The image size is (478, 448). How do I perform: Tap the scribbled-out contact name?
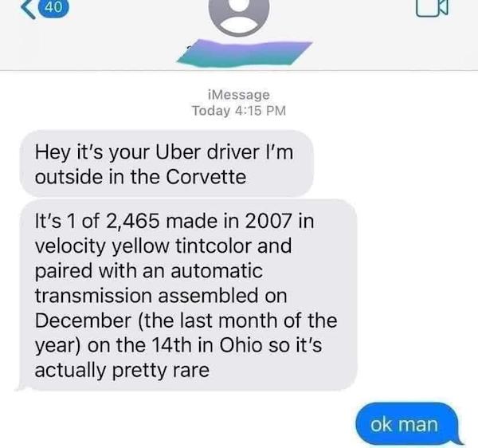point(245,53)
